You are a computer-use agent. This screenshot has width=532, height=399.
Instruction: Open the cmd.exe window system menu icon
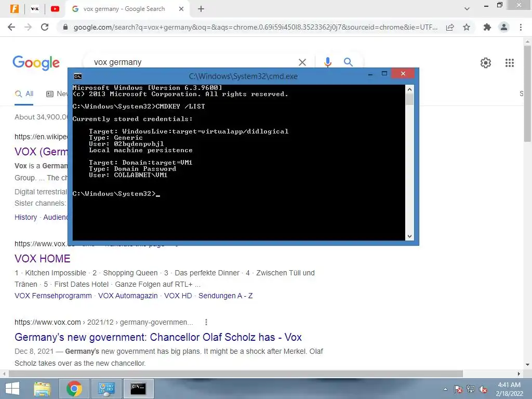[x=78, y=76]
